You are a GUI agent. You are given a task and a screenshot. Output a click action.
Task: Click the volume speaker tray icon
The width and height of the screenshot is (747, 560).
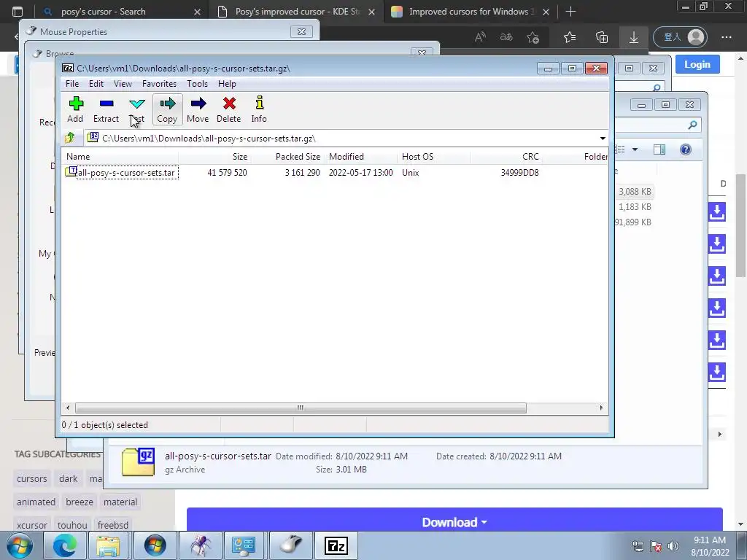[673, 546]
